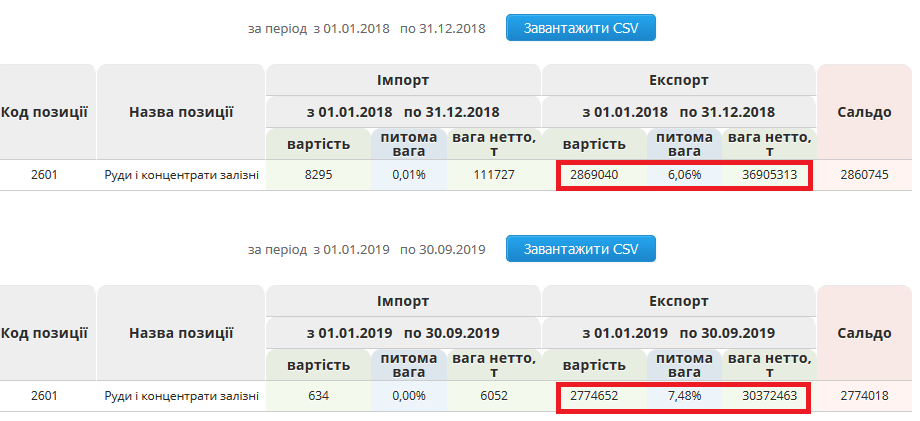This screenshot has height=421, width=920.
Task: Select the Імпорт header in the 2018 table
Action: tap(403, 80)
